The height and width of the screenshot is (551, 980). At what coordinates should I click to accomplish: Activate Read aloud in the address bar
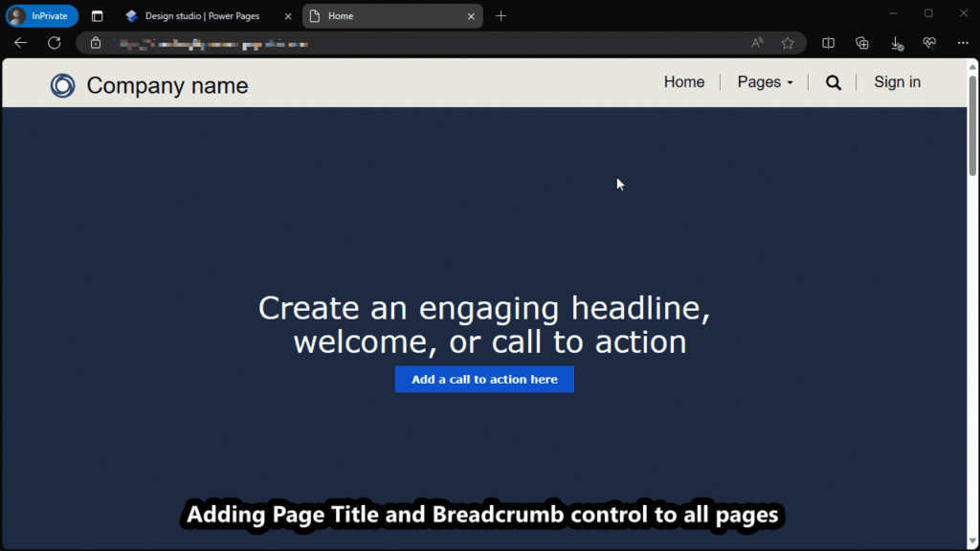[x=756, y=43]
